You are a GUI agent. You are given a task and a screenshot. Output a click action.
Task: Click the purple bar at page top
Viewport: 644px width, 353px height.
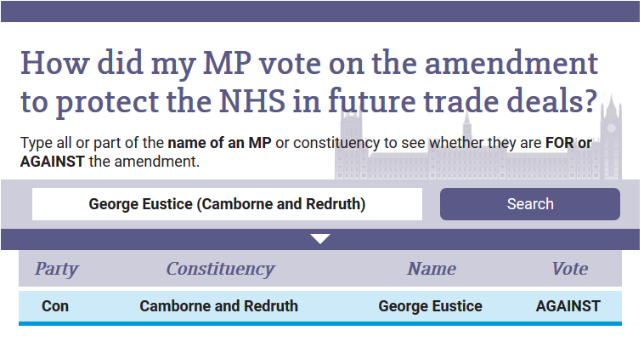pos(320,11)
